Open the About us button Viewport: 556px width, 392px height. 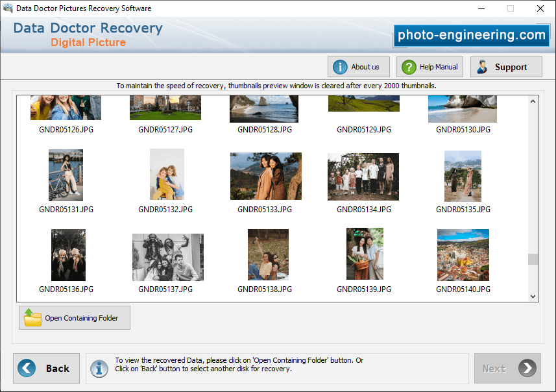coord(359,67)
